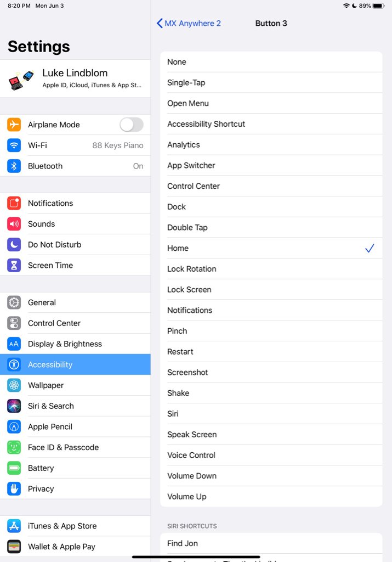Screen dimensions: 392x562
Task: Open the Screen Time hourglass icon
Action: [14, 265]
